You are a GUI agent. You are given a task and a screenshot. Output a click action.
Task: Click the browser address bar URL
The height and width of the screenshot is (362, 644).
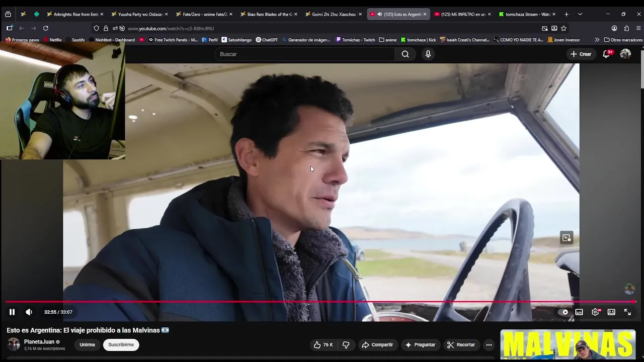pyautogui.click(x=171, y=29)
